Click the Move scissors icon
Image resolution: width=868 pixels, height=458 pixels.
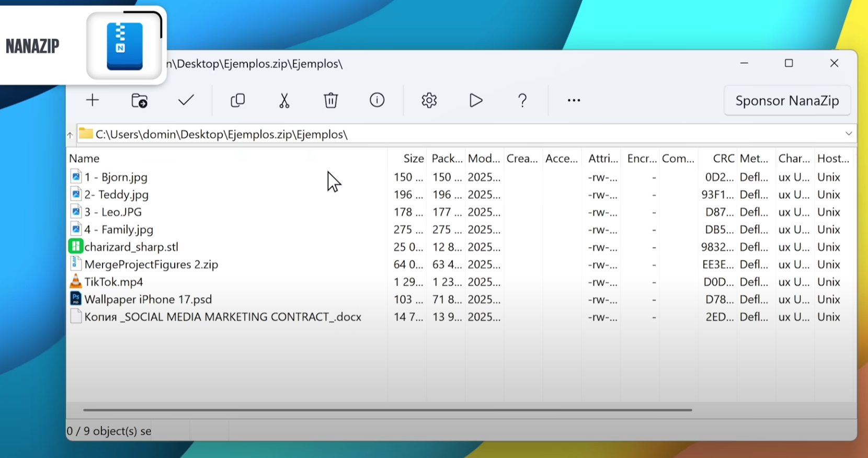pos(284,100)
